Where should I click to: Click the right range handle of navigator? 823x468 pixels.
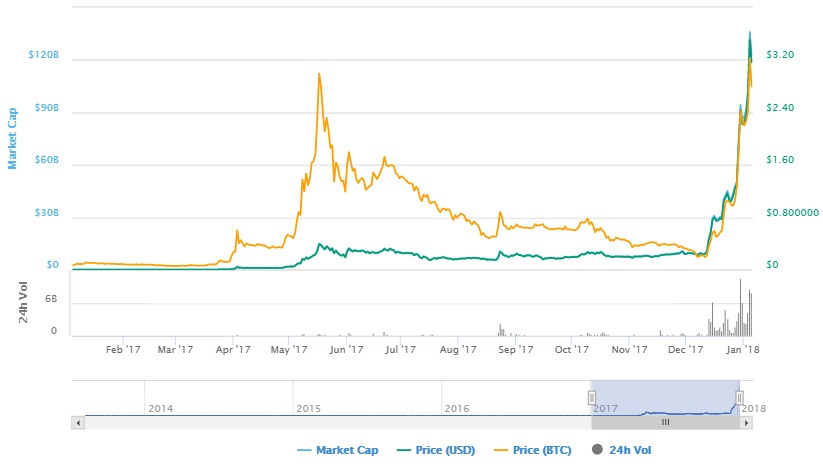coord(739,398)
